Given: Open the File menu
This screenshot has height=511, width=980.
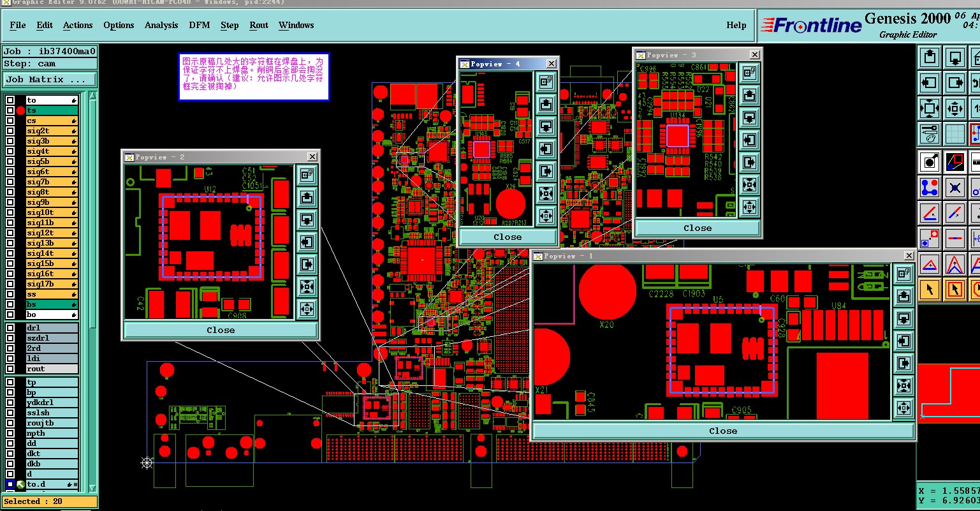Looking at the screenshot, I should 18,26.
